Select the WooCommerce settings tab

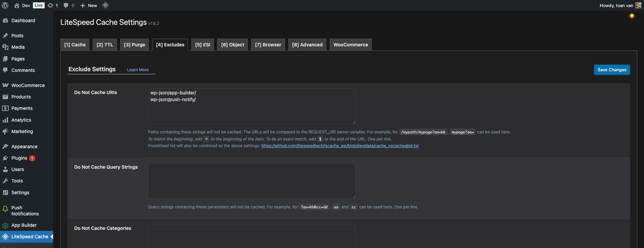pyautogui.click(x=350, y=45)
